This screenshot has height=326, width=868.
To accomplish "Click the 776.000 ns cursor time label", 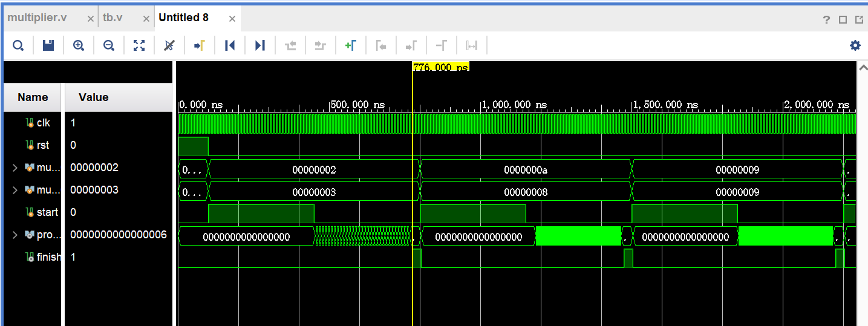I will tap(441, 68).
